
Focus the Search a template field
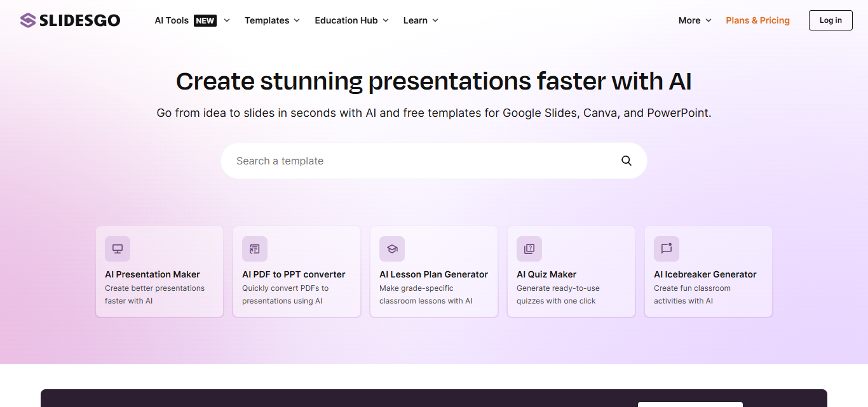coord(434,161)
